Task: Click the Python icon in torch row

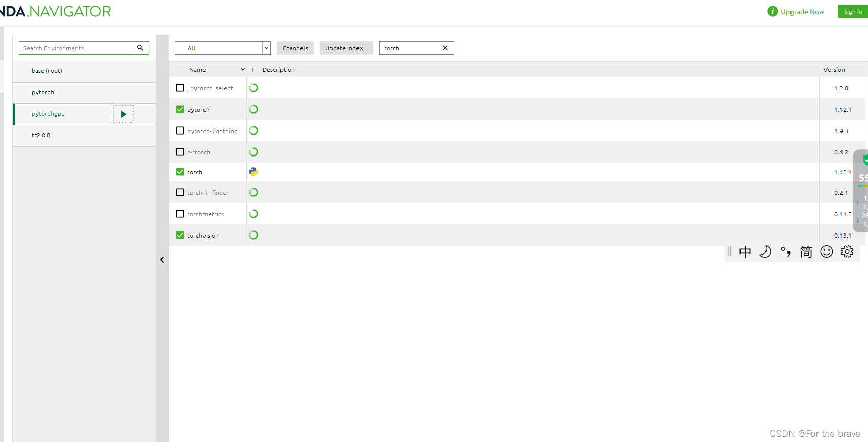Action: point(253,172)
